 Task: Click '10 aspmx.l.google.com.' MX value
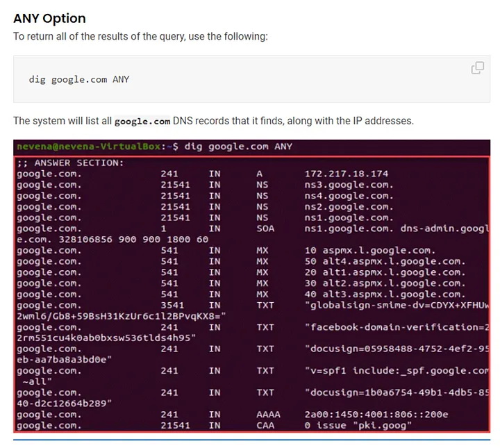coord(370,251)
